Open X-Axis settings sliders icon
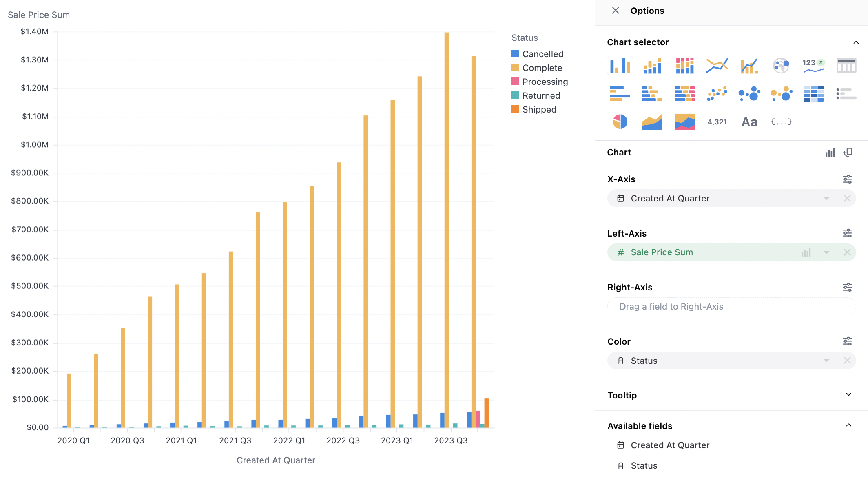Viewport: 868px width, 478px height. tap(847, 179)
